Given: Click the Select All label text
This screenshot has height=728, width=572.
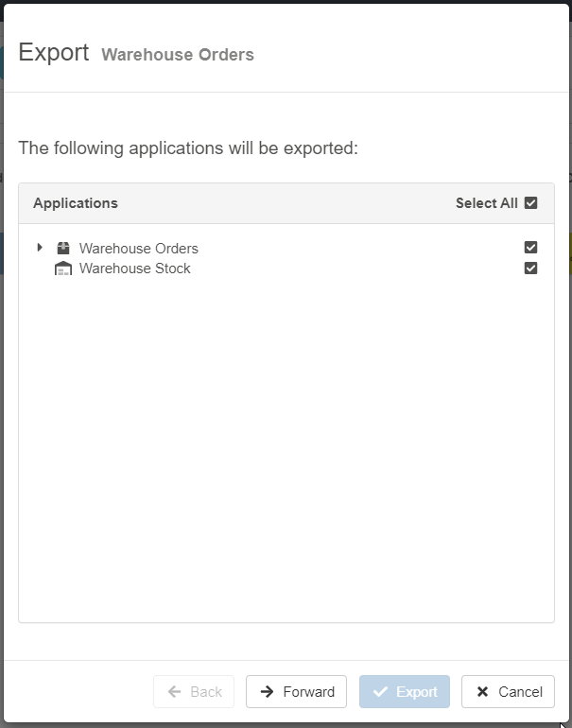Looking at the screenshot, I should (x=486, y=203).
